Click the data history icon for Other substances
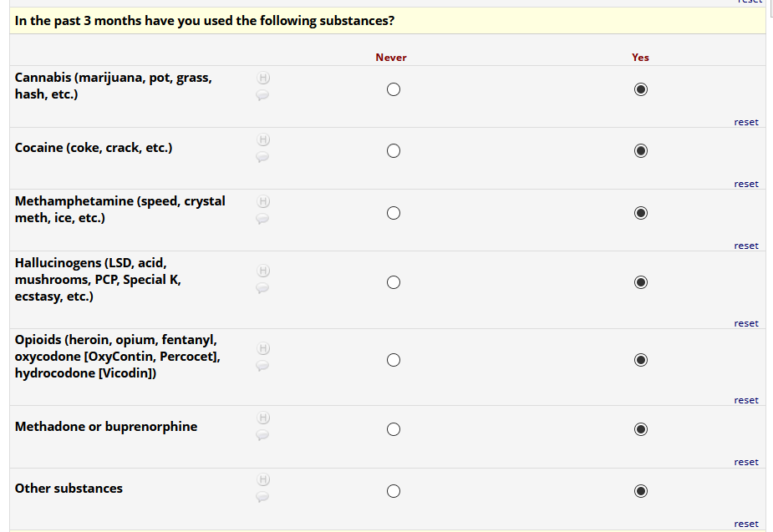The height and width of the screenshot is (532, 773). click(x=262, y=479)
